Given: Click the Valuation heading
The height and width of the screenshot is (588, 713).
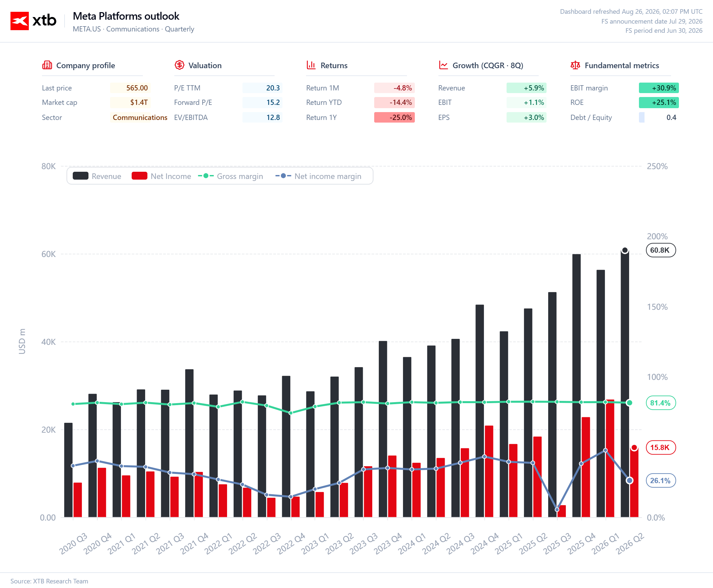Looking at the screenshot, I should point(205,65).
